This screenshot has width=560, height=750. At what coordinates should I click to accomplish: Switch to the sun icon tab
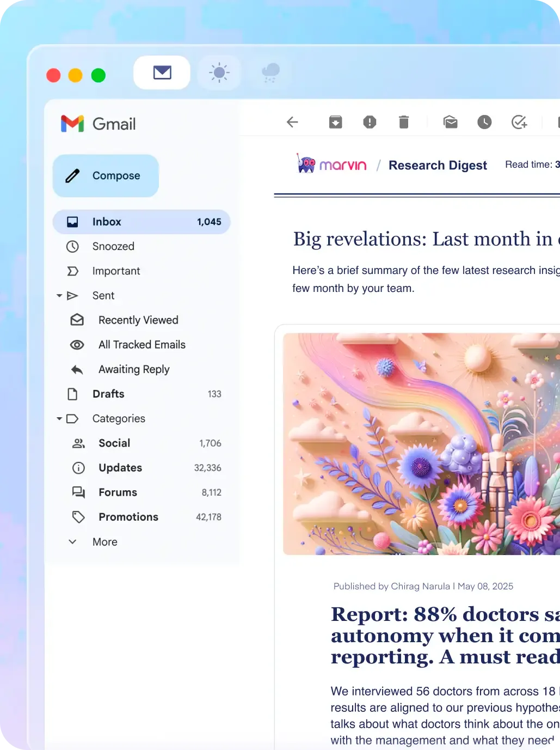point(219,72)
